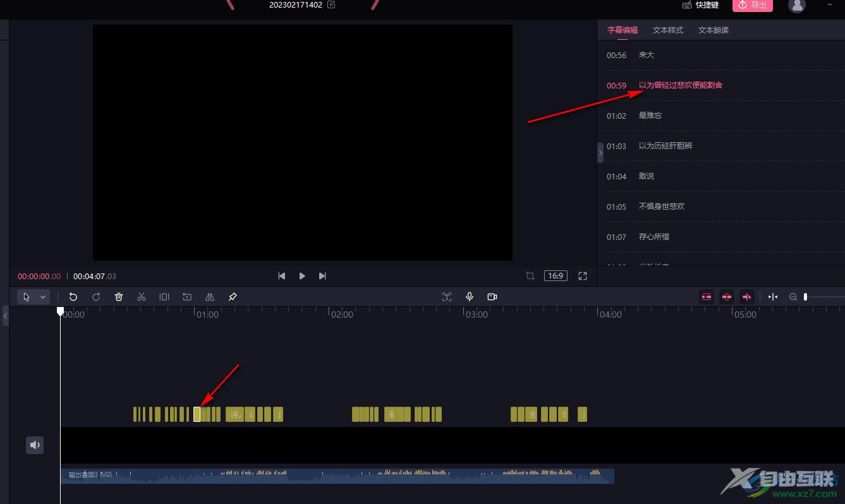
Task: Click the timeline ruler at 02:00
Action: [342, 315]
